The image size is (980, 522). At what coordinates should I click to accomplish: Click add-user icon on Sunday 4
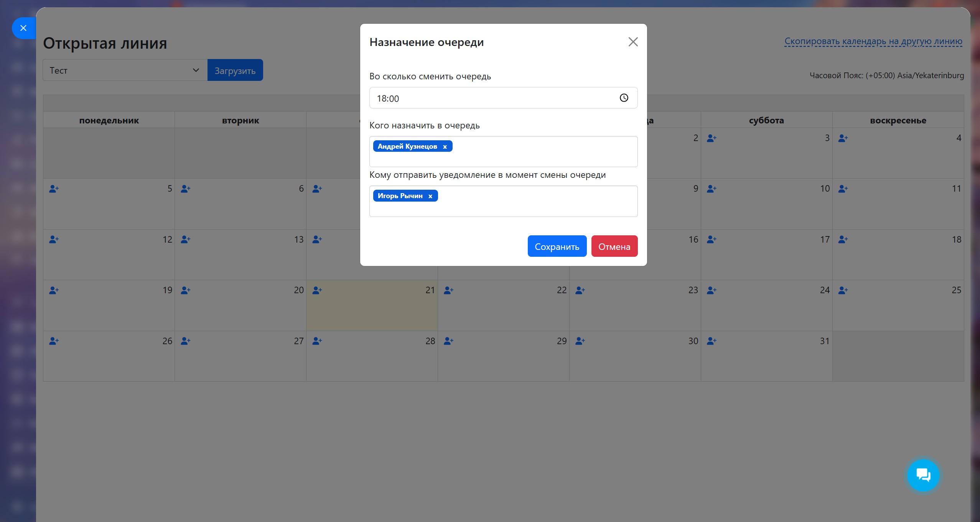[843, 138]
